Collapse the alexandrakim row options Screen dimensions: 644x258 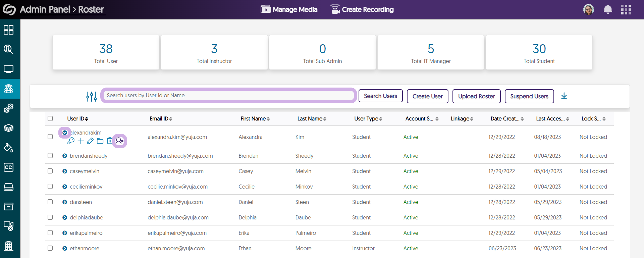tap(65, 133)
